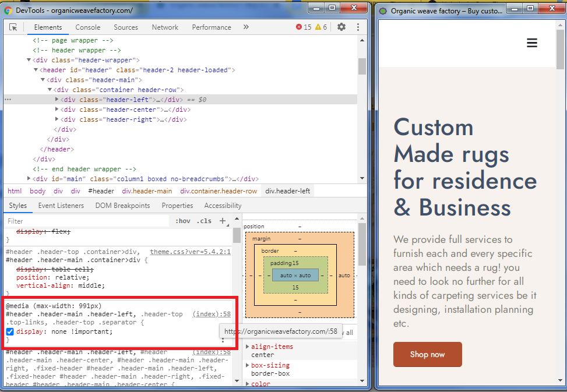Expand the div.header-left node
The width and height of the screenshot is (567, 392).
(x=57, y=100)
